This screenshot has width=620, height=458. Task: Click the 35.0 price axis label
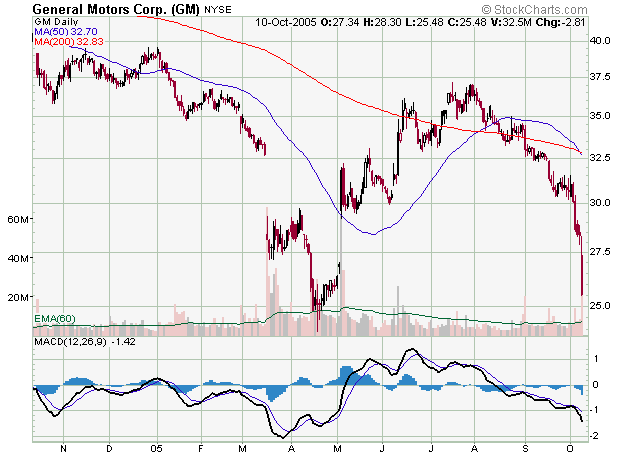point(599,116)
